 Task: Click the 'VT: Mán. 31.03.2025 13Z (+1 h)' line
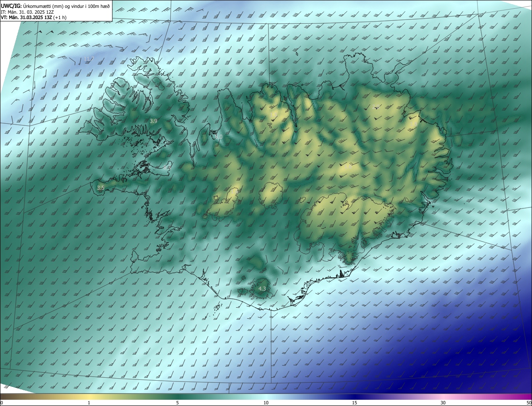(x=34, y=17)
